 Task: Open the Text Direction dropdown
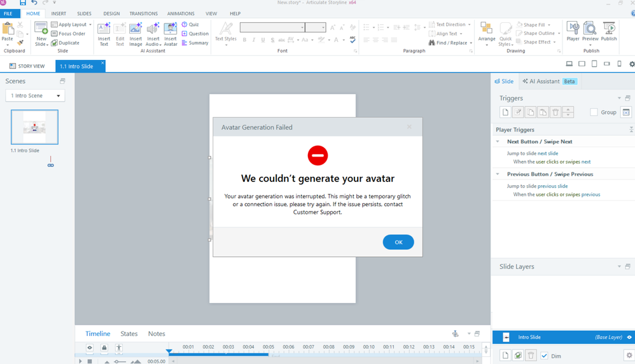[449, 24]
